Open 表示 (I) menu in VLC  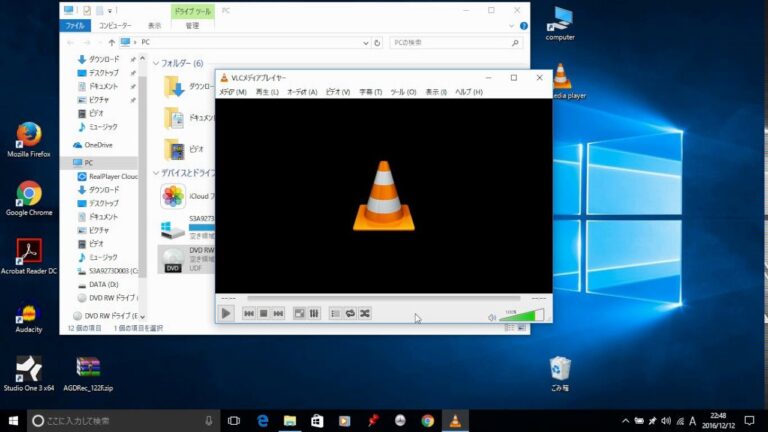coord(436,92)
